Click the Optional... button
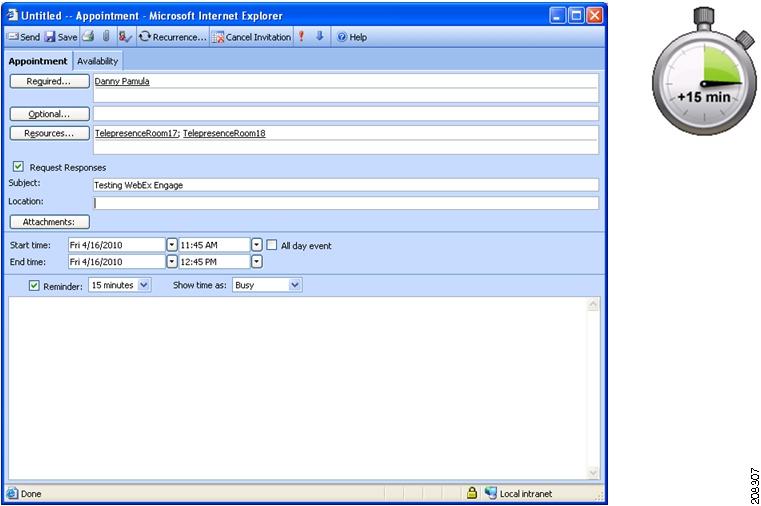 [x=50, y=114]
